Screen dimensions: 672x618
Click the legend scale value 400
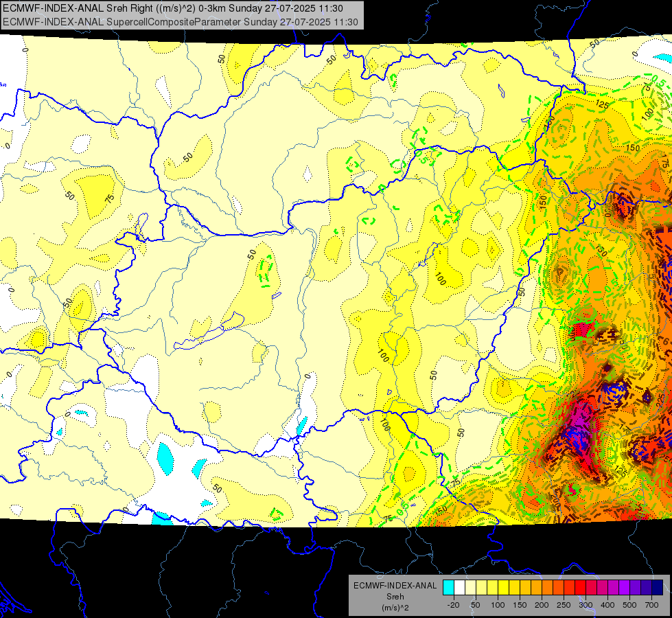point(607,605)
